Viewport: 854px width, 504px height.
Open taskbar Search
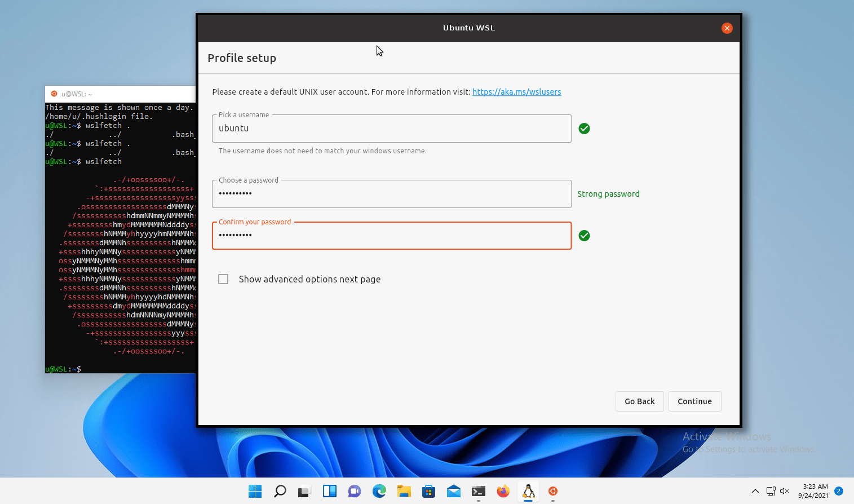[x=280, y=491]
